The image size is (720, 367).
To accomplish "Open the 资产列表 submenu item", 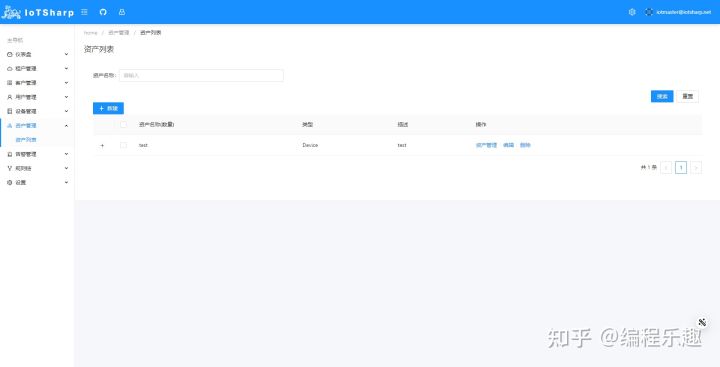I will 26,140.
